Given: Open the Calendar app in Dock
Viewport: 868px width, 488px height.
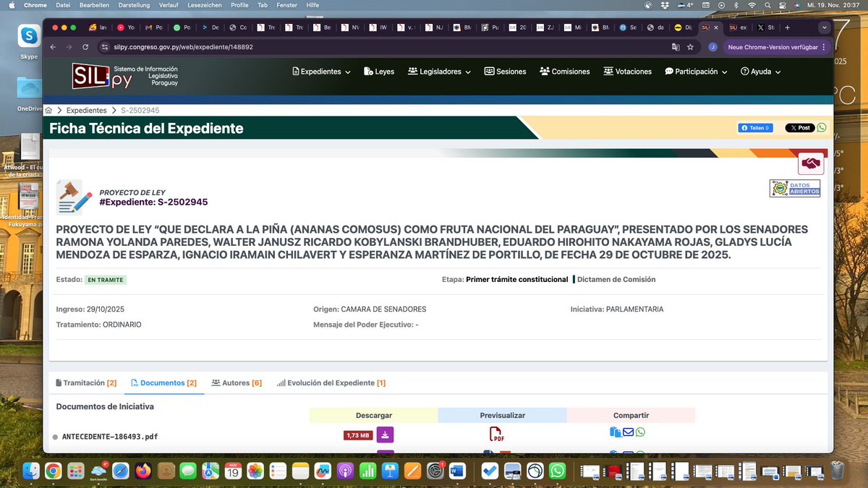Looking at the screenshot, I should point(233,471).
